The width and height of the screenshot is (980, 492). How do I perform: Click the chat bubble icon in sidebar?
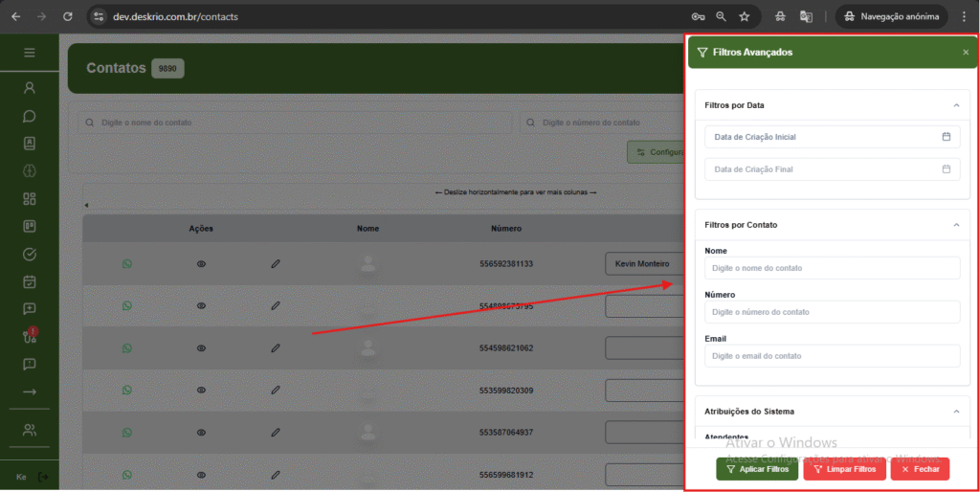[x=30, y=116]
